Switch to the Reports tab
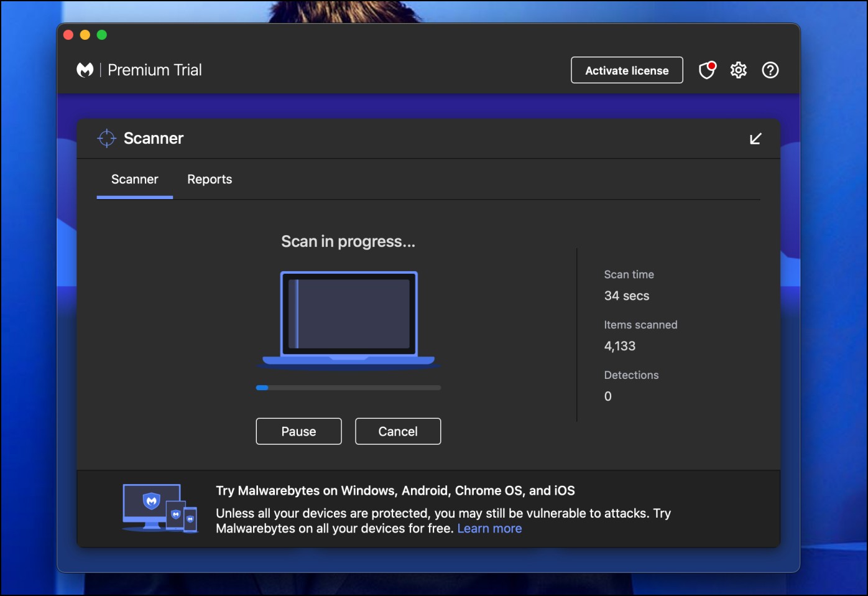The width and height of the screenshot is (868, 596). (210, 179)
